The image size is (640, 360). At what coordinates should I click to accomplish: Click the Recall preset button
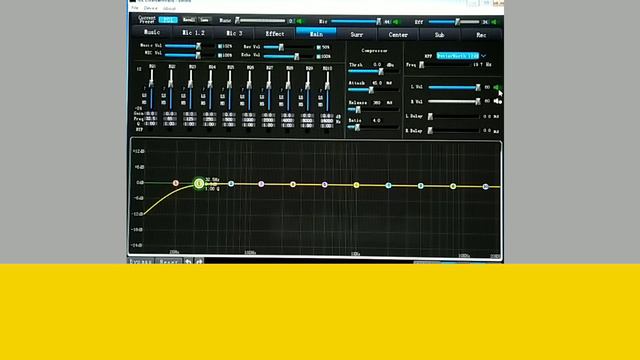(x=189, y=20)
